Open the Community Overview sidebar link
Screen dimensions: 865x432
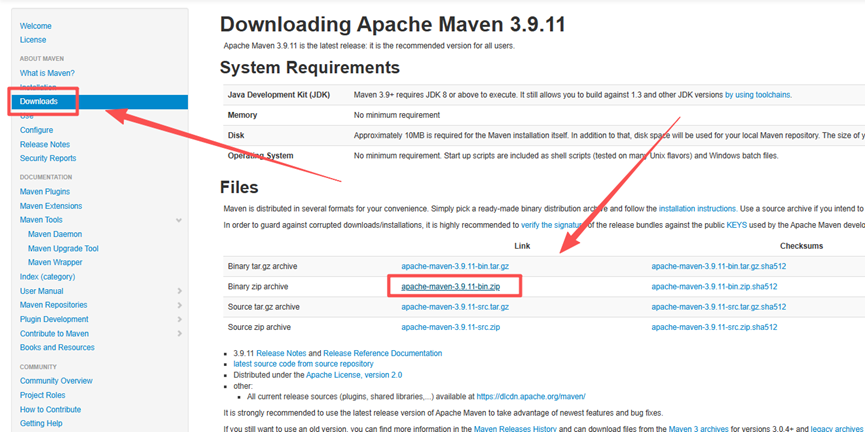56,381
